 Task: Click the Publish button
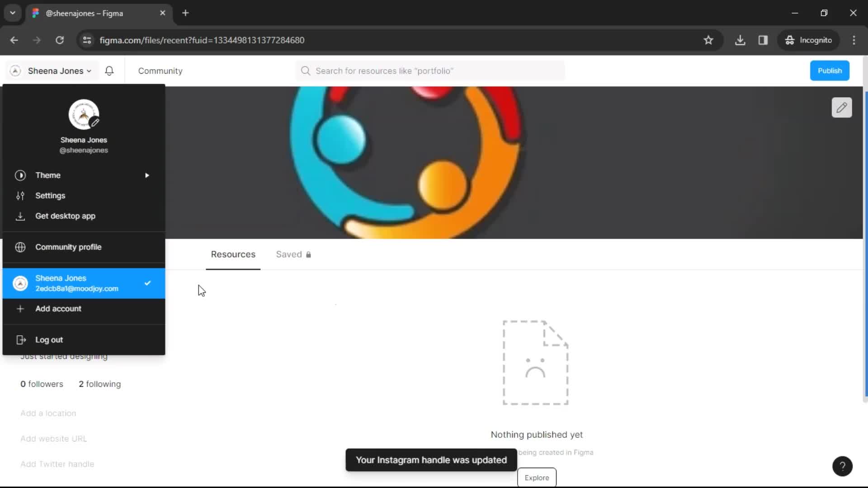pos(830,70)
